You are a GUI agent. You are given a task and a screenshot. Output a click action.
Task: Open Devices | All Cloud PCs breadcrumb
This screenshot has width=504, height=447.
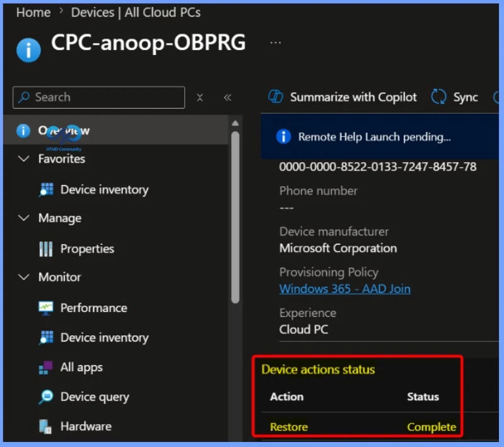(136, 13)
